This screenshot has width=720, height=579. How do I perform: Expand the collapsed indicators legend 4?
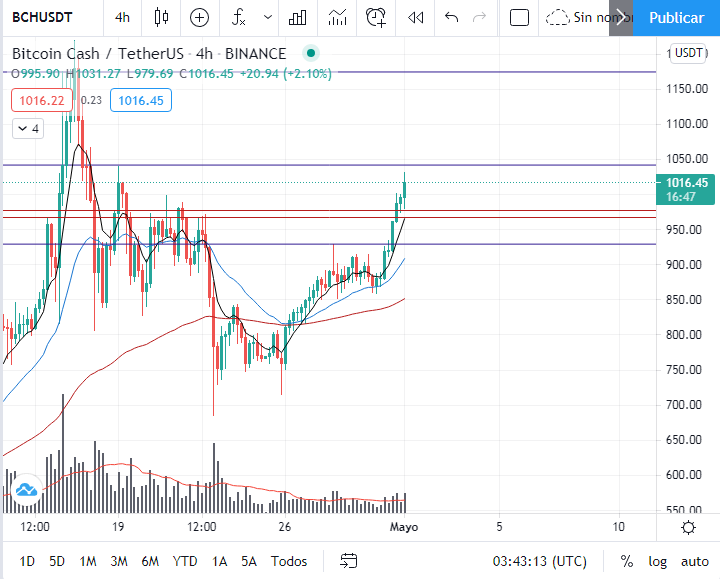pyautogui.click(x=28, y=129)
